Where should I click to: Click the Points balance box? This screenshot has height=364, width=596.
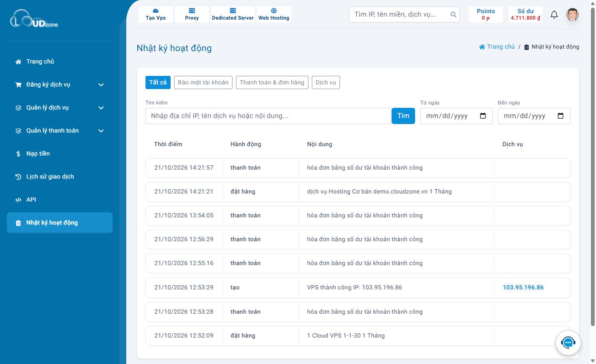(x=486, y=14)
